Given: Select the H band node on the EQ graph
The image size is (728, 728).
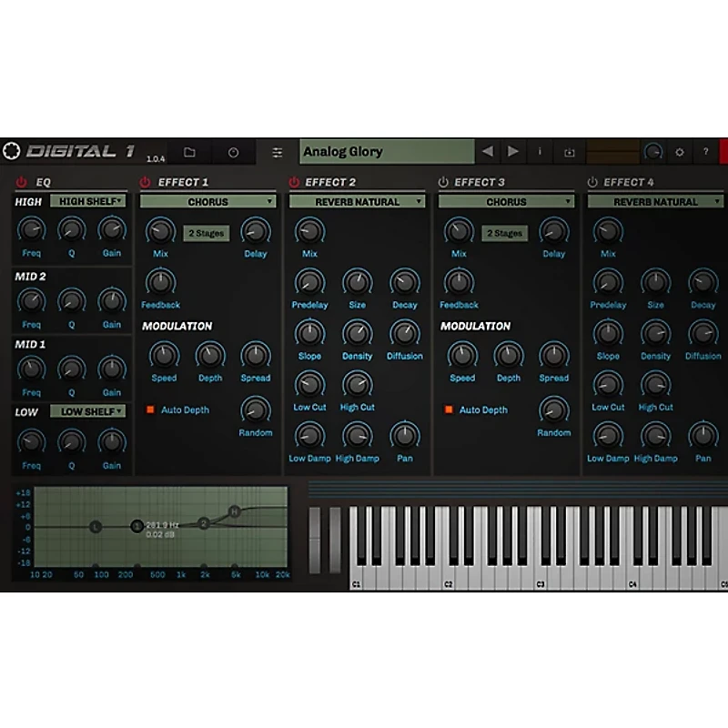Looking at the screenshot, I should point(235,511).
